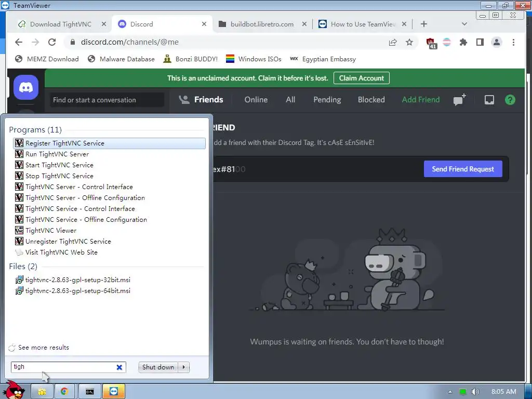The image size is (532, 399).
Task: Select Start TightVNC Service
Action: pyautogui.click(x=109, y=165)
